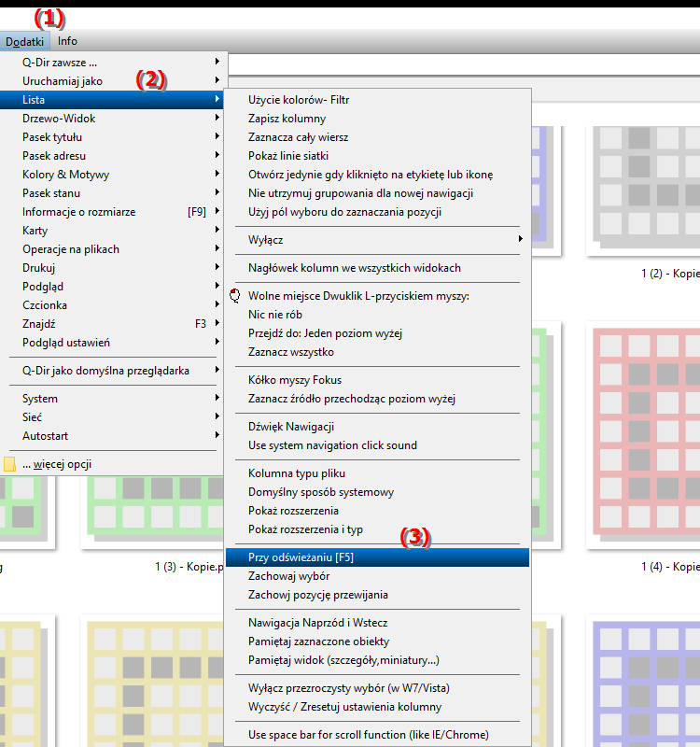The height and width of the screenshot is (747, 700).
Task: Enable Use space bar for scroll function
Action: 368,735
